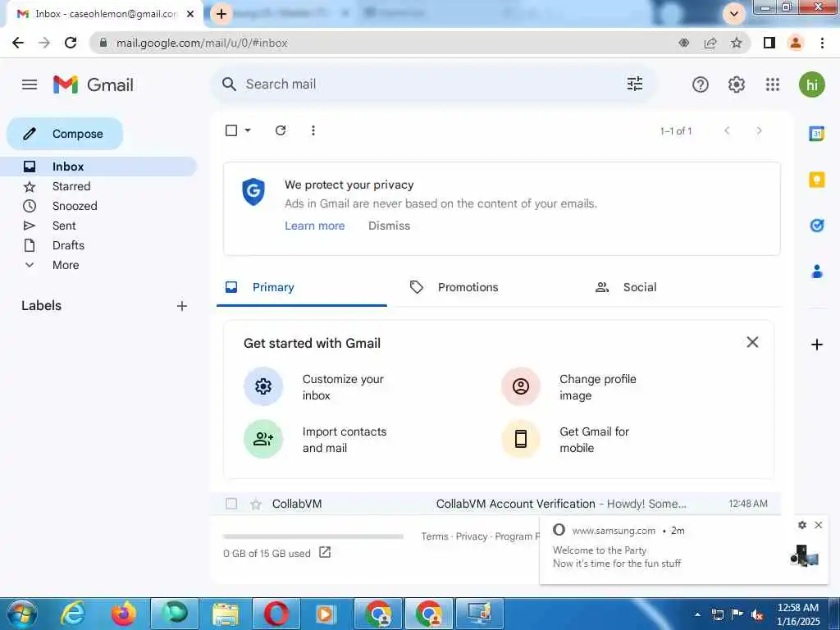Open the More options three-dot menu above mail list
840x630 pixels.
click(313, 130)
